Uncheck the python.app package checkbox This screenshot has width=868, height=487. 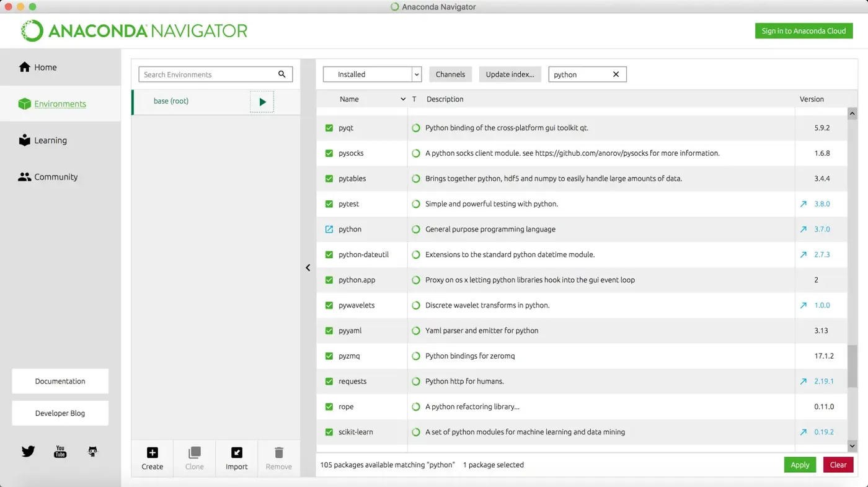click(329, 280)
